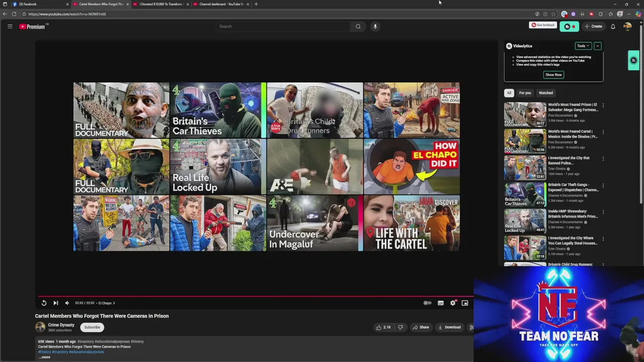Click the green Videolytics header button
644x362 pixels.
pos(569,26)
